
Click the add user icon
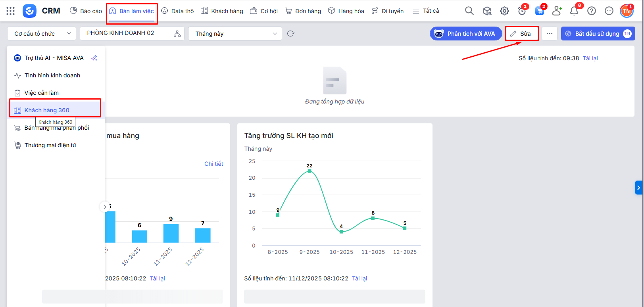[x=557, y=11]
